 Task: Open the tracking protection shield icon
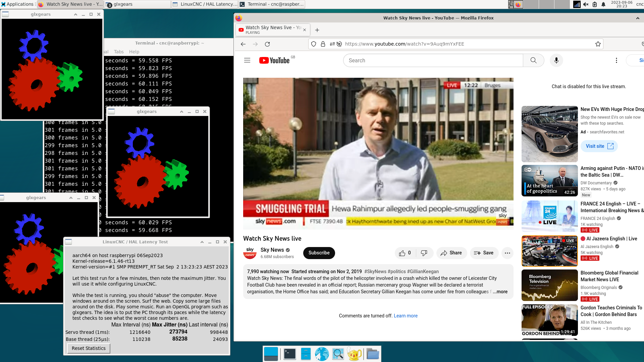314,44
